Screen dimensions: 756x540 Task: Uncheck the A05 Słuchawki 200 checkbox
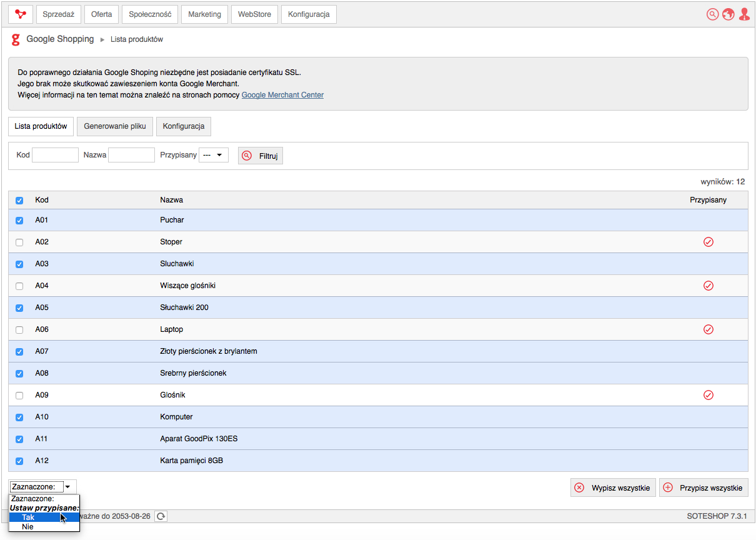19,308
